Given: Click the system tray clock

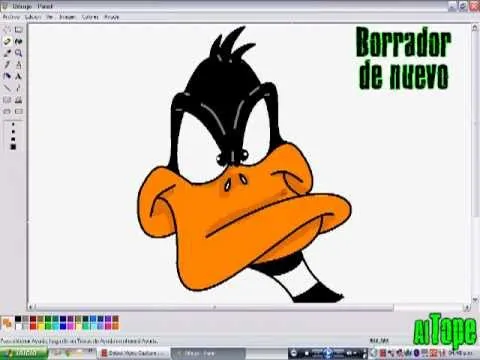Looking at the screenshot, I should (460, 354).
